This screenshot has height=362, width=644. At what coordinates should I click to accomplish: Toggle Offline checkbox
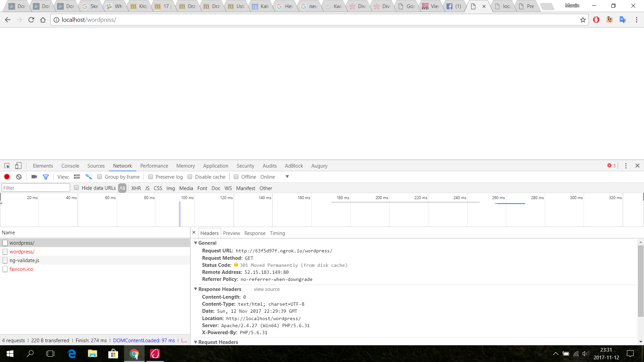[x=236, y=177]
